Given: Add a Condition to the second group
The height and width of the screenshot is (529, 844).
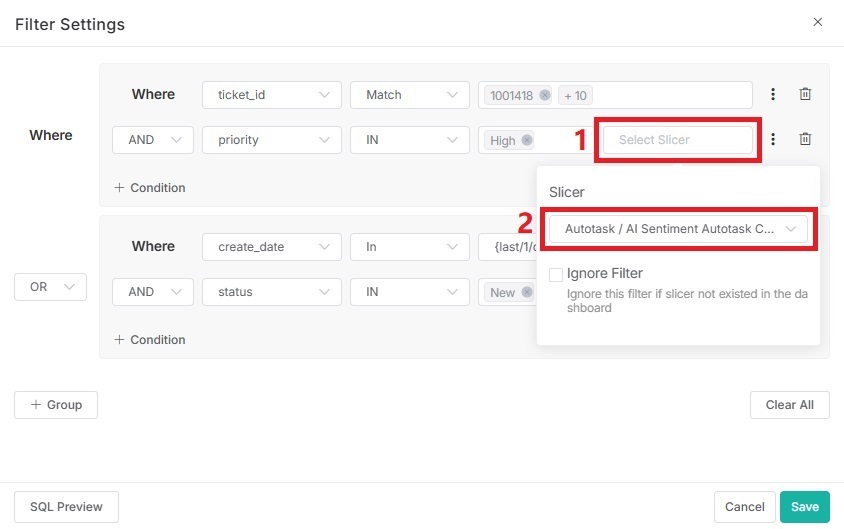Looking at the screenshot, I should pos(150,340).
